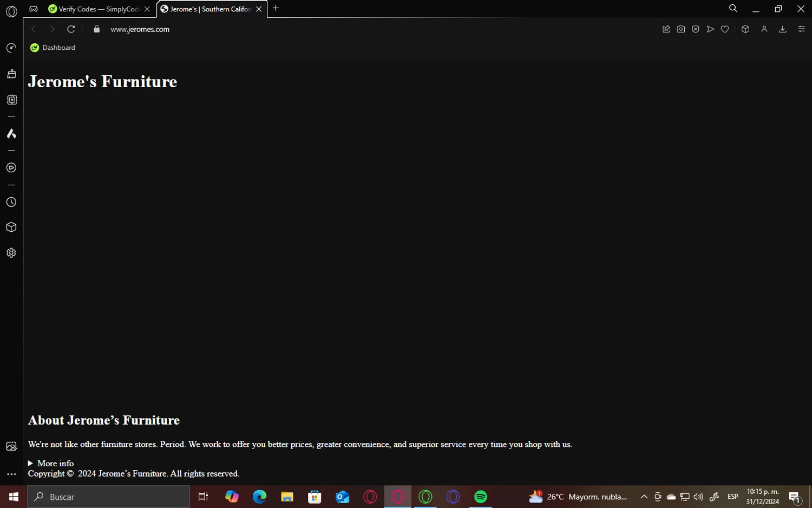This screenshot has height=508, width=812.
Task: Go back to the previous page
Action: (x=34, y=29)
